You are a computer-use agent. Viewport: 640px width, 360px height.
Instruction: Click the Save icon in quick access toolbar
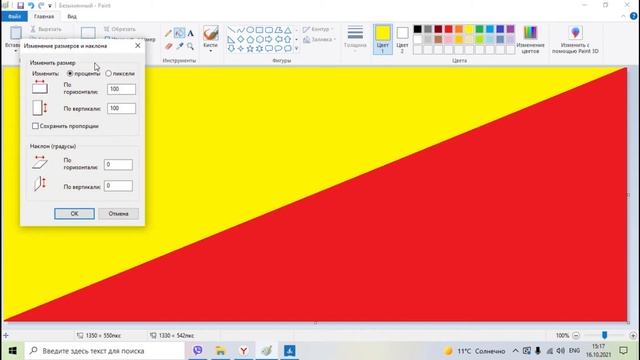click(x=20, y=6)
